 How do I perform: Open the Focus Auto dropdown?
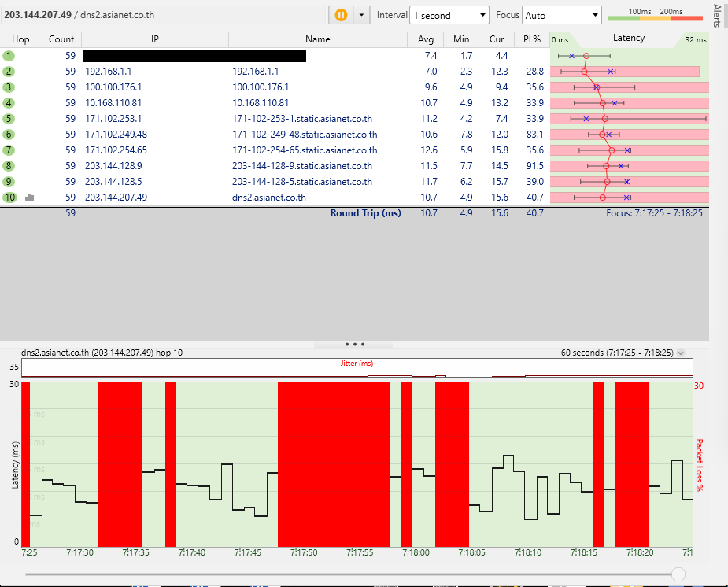pyautogui.click(x=562, y=15)
